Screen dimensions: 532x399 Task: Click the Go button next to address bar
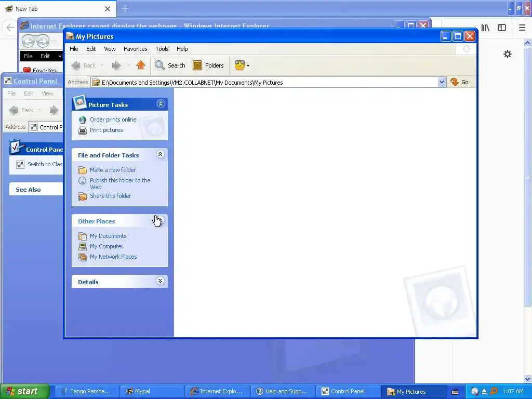459,82
